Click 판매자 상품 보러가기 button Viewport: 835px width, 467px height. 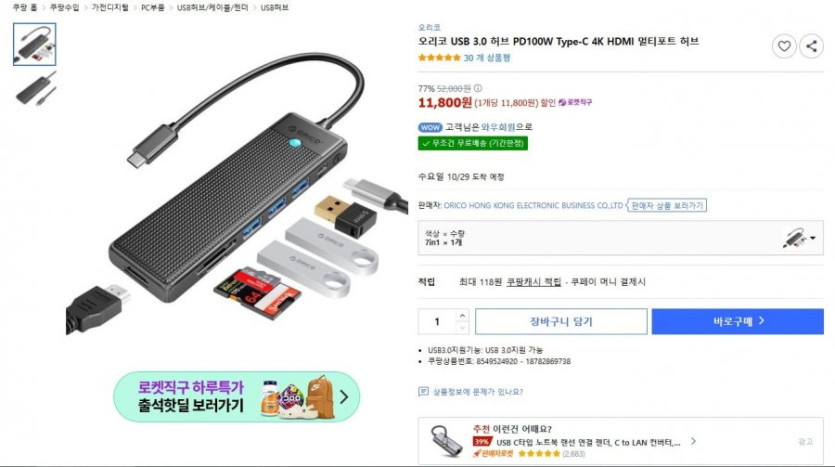pos(667,206)
